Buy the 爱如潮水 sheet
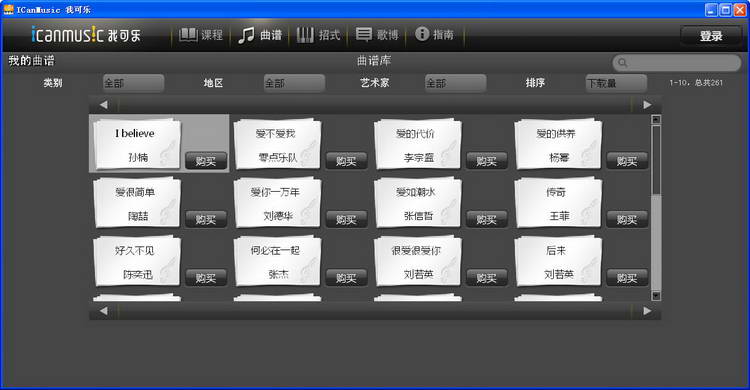This screenshot has width=750, height=390. (x=486, y=219)
